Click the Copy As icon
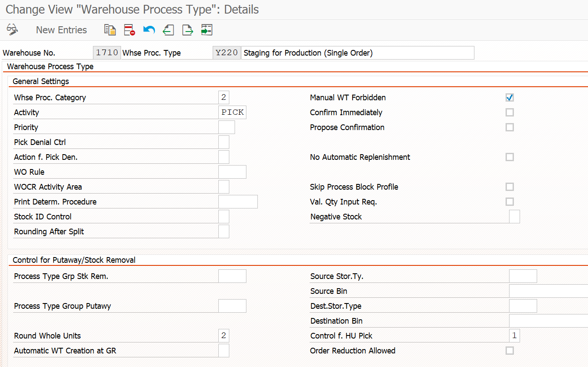The image size is (588, 367). [x=110, y=30]
